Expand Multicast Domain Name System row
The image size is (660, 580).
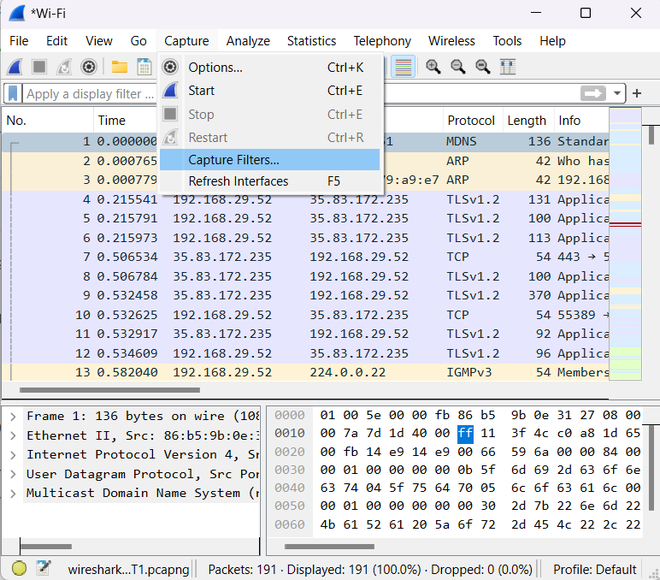[x=13, y=493]
